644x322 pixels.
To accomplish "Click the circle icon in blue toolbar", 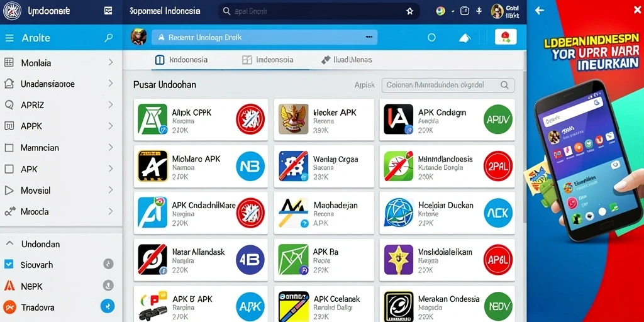I will (x=431, y=38).
